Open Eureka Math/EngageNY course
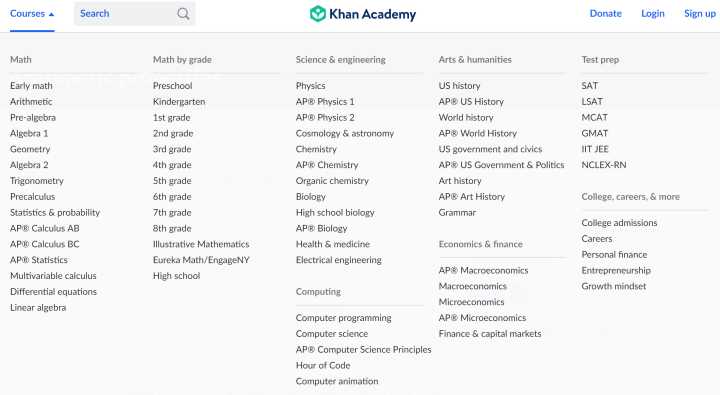 [x=201, y=260]
